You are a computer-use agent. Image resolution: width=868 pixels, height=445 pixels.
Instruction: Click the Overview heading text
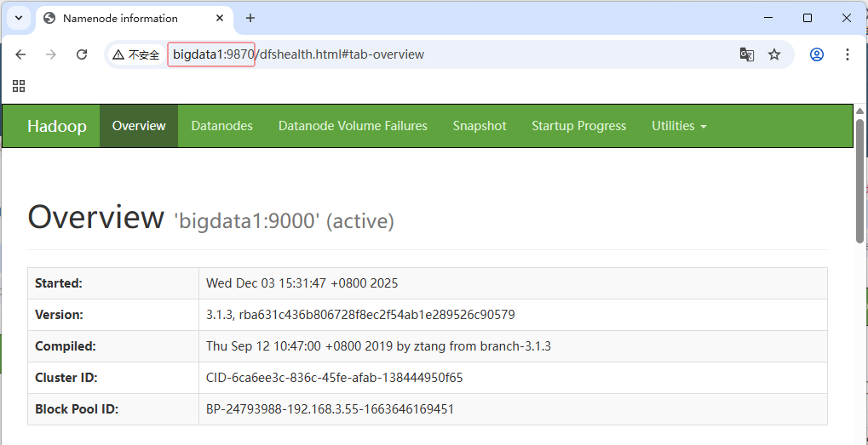(96, 217)
